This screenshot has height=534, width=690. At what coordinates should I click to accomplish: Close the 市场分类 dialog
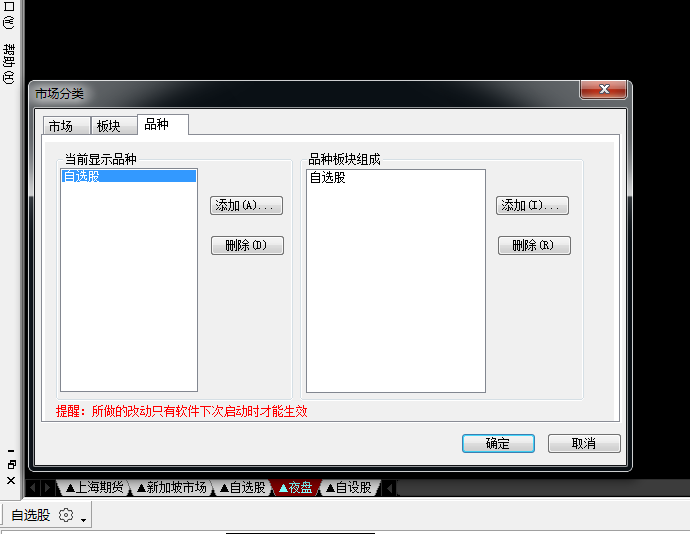[x=604, y=89]
